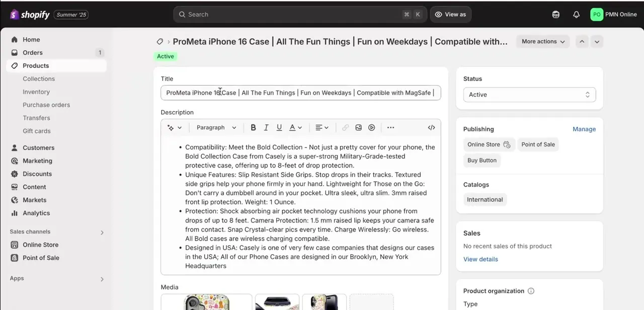
Task: Click the Point of Sale icon in sidebar
Action: 14,258
